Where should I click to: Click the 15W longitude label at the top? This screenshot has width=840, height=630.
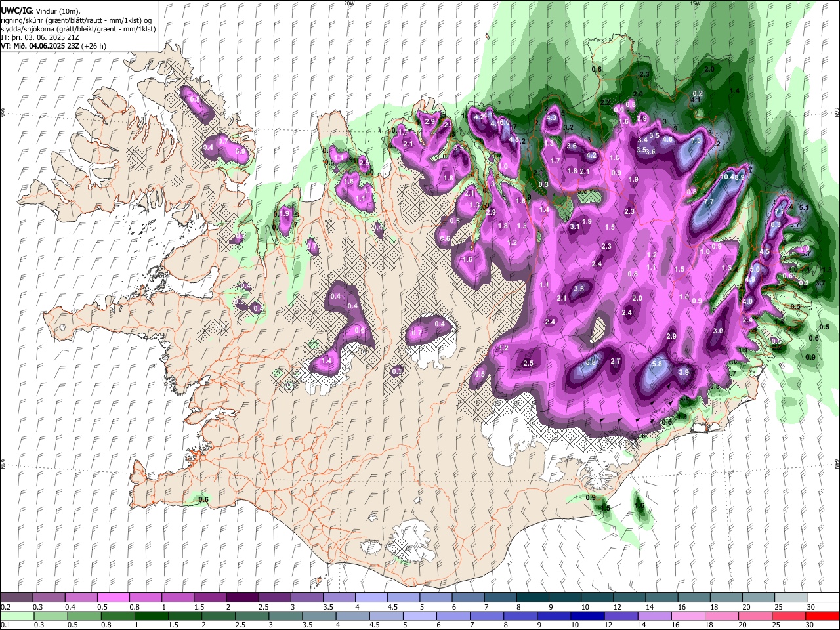pos(695,3)
